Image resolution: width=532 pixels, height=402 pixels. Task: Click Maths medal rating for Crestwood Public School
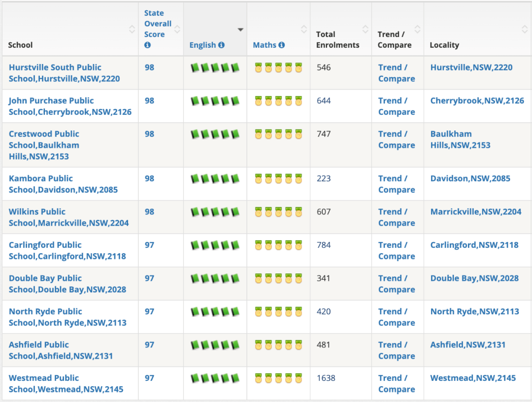point(278,134)
